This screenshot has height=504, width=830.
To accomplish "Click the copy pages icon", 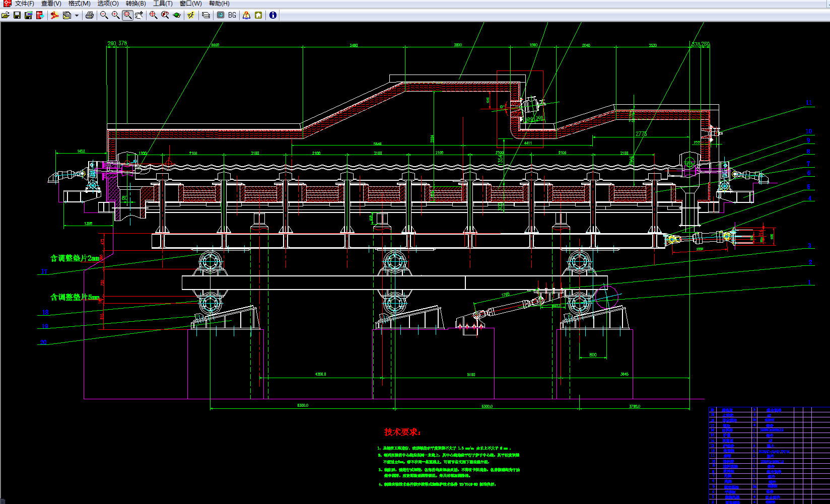I will (67, 15).
